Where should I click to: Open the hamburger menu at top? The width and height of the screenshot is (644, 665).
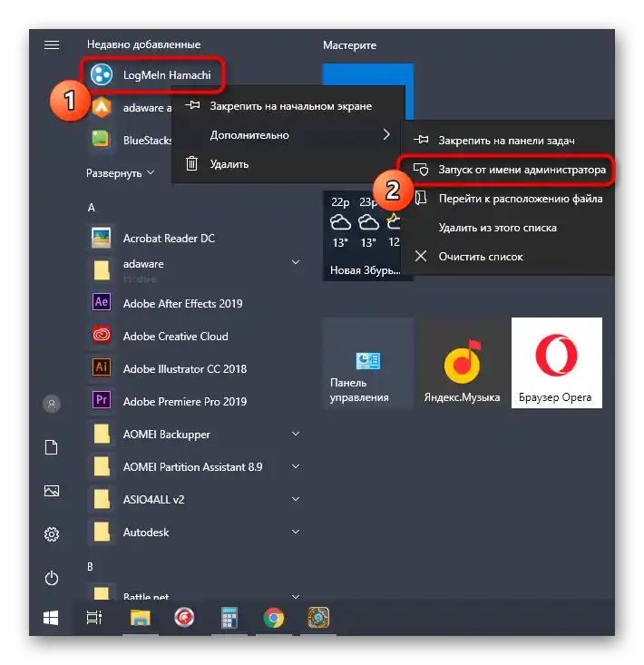click(x=52, y=45)
